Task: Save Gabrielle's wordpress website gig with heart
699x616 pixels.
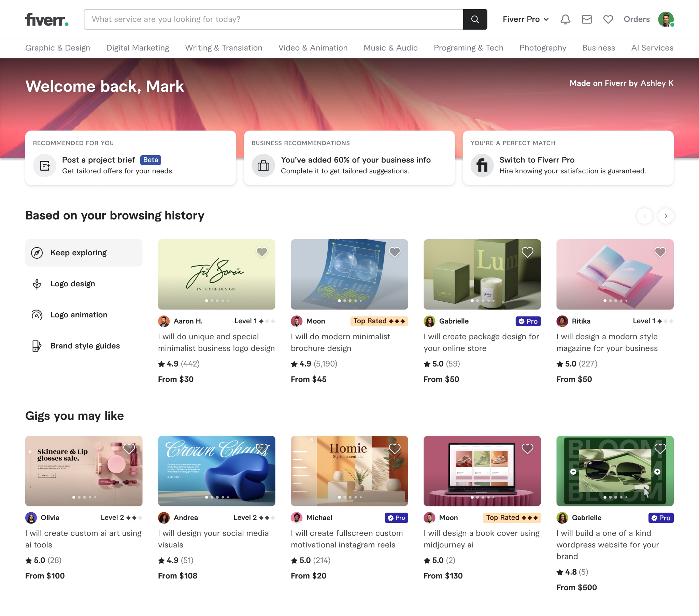Action: point(660,448)
